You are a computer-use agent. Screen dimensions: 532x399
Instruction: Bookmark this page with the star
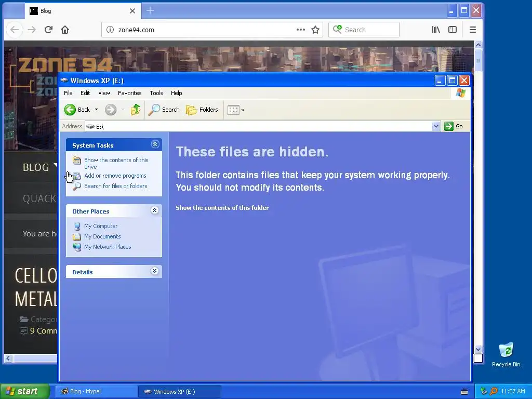pos(315,30)
